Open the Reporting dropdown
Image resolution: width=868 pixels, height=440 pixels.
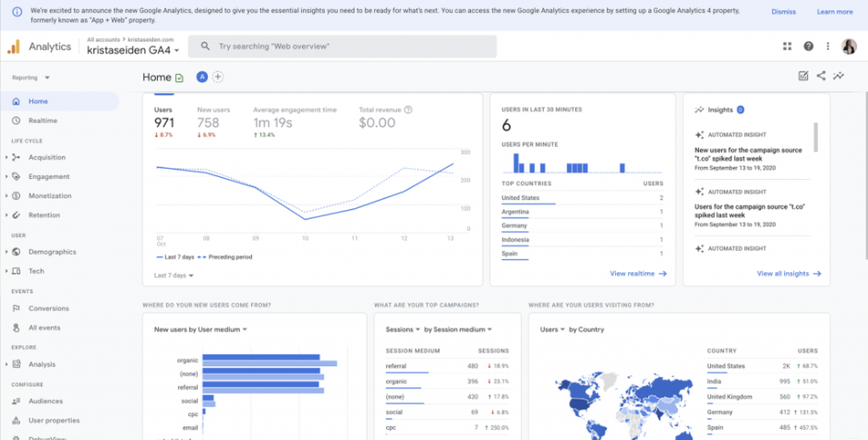click(31, 77)
